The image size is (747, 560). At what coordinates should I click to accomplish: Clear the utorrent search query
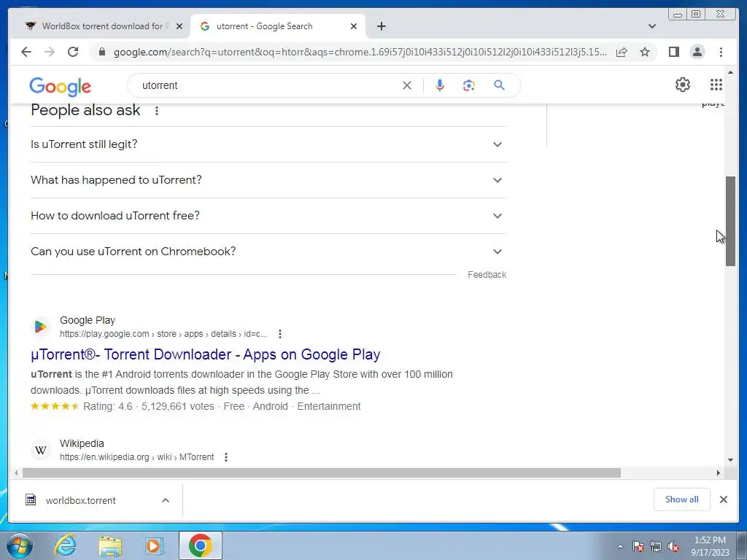coord(407,85)
